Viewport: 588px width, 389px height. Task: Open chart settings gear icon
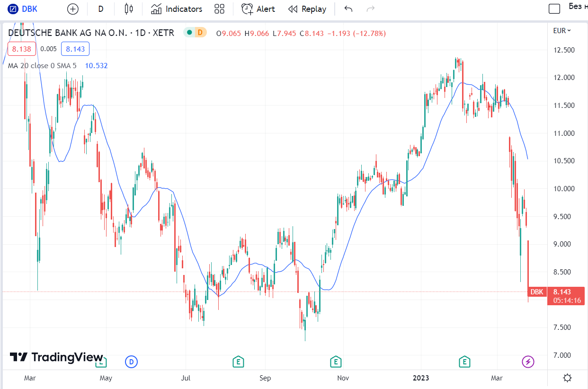[567, 378]
